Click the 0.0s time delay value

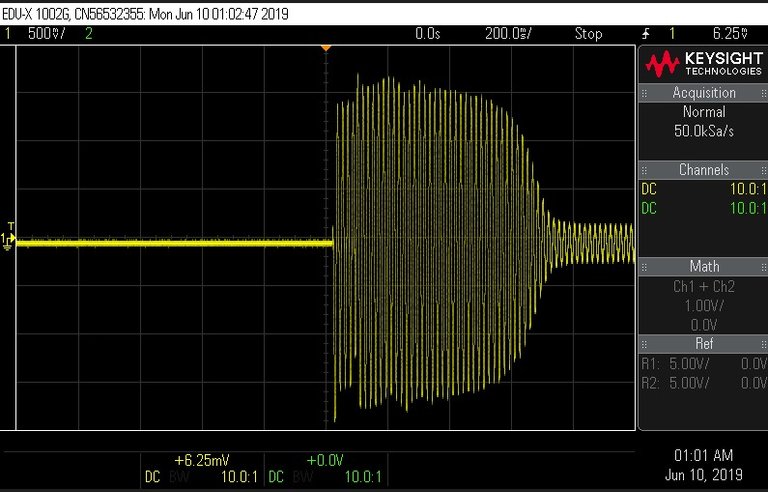[x=428, y=34]
